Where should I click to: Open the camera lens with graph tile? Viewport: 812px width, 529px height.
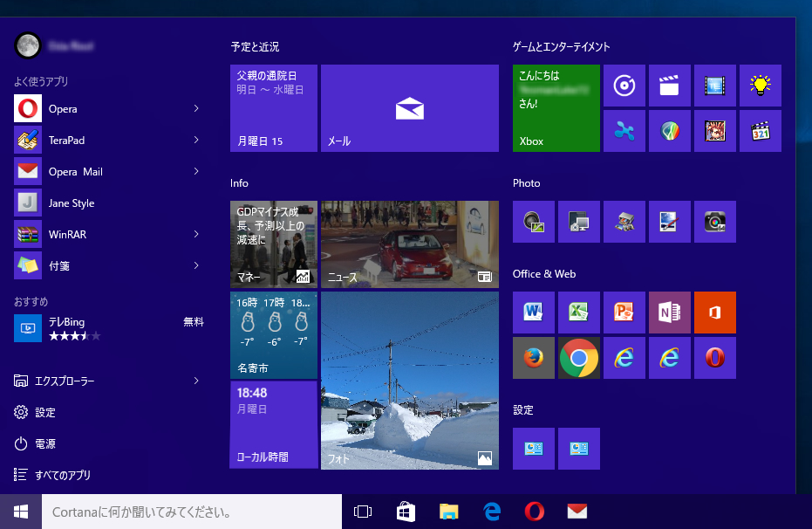click(534, 222)
